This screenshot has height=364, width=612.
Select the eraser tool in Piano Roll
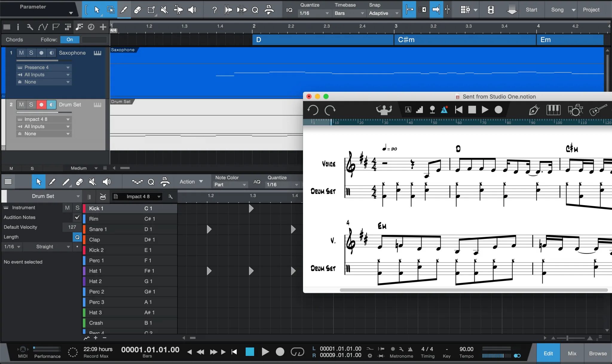click(79, 182)
